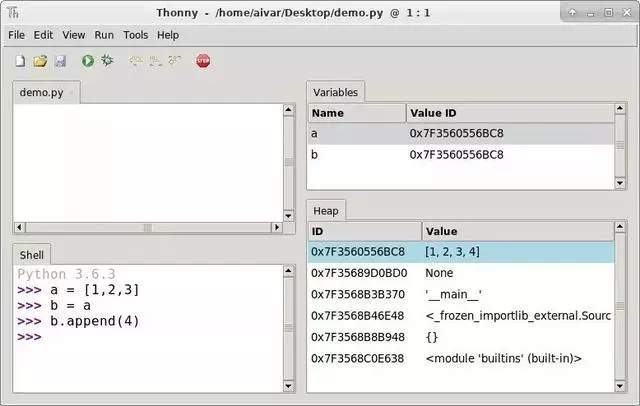
Task: Click heap value module 'builtins'
Action: (x=504, y=358)
